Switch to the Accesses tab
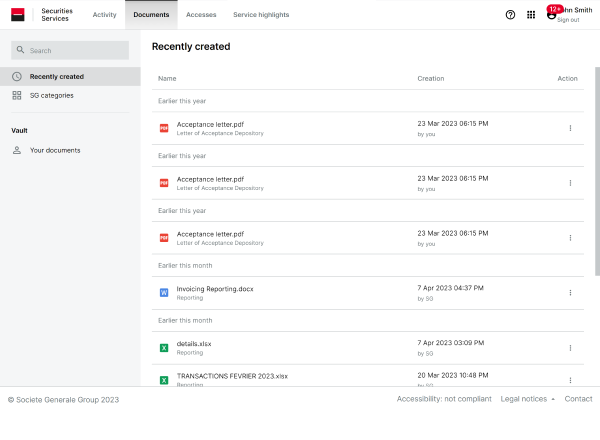 pos(201,15)
